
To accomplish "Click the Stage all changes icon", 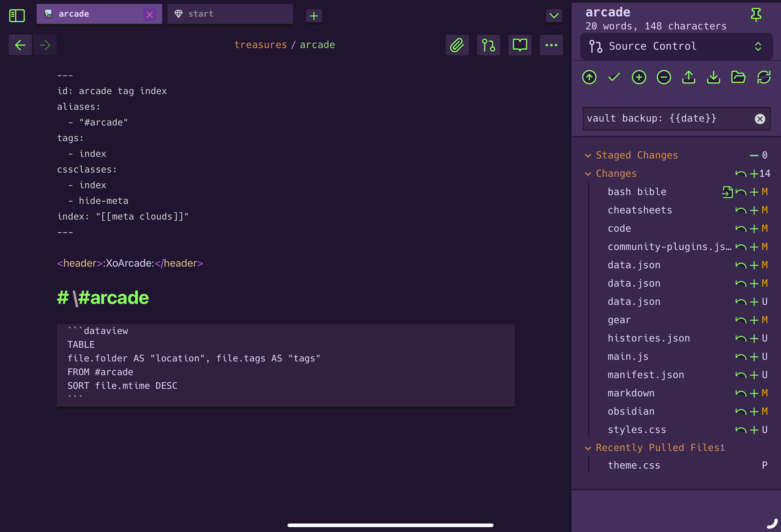I will [639, 77].
